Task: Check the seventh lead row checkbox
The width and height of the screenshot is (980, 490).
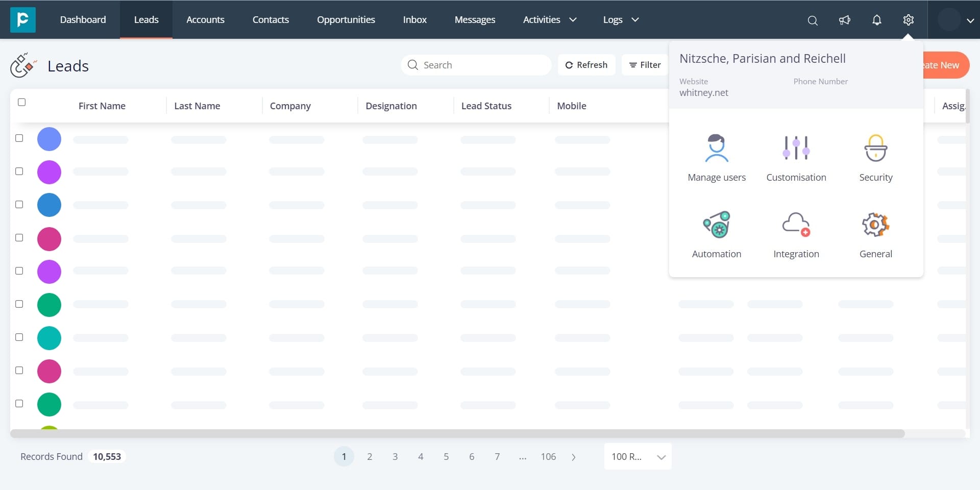Action: pos(19,337)
